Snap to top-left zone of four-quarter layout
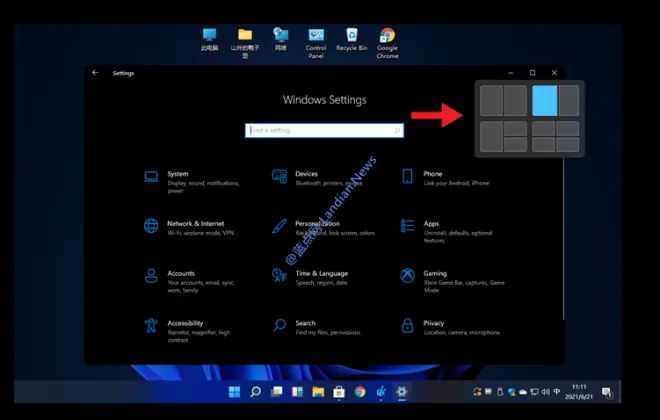 543,129
